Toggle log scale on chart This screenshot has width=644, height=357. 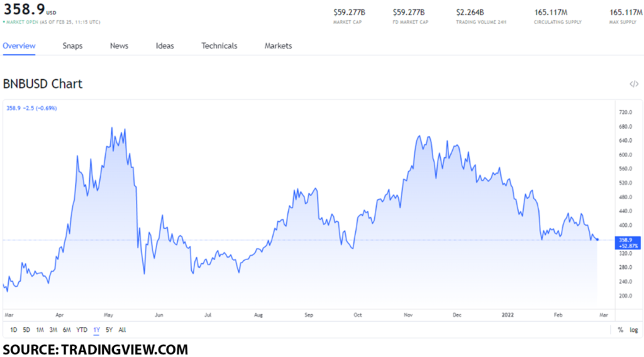(x=634, y=330)
